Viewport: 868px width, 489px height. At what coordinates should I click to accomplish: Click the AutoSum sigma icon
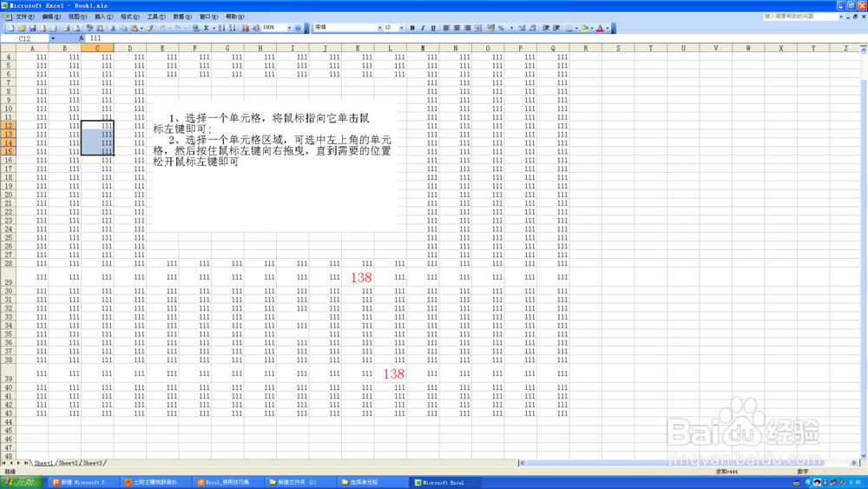click(206, 28)
